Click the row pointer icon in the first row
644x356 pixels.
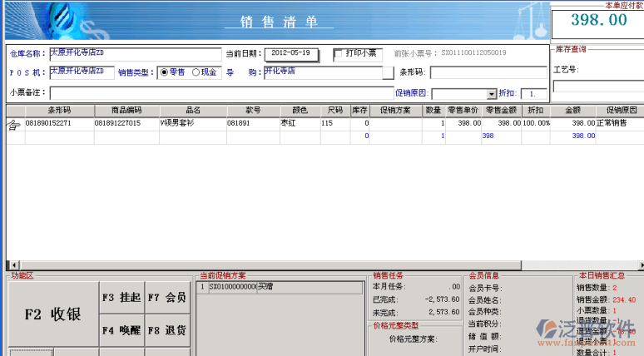[x=14, y=124]
